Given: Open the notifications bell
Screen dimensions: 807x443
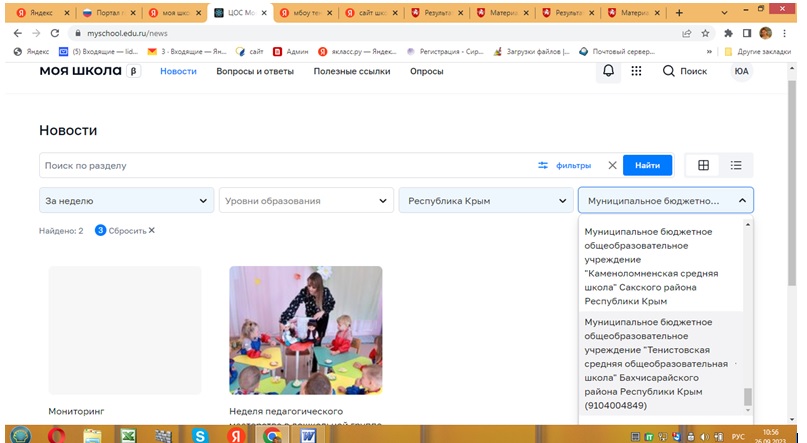Looking at the screenshot, I should [608, 71].
